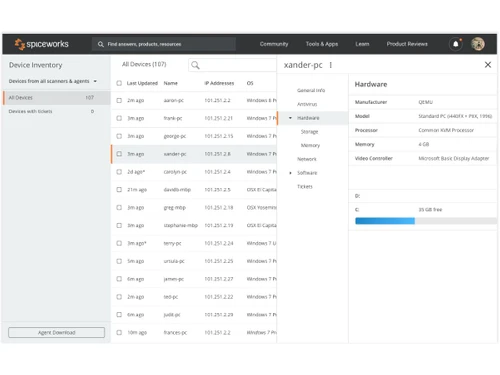Open the Antivirus section
Viewport: 500px width, 375px height.
pyautogui.click(x=307, y=104)
